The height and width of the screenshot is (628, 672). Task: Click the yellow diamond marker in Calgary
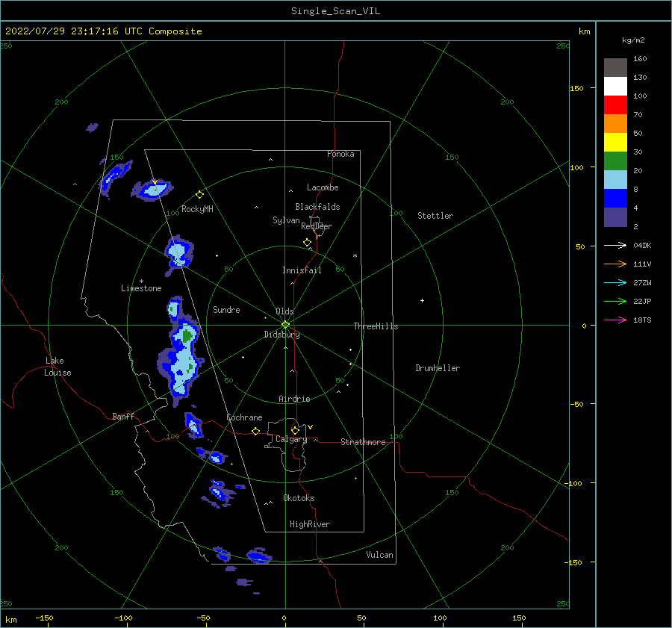point(295,430)
